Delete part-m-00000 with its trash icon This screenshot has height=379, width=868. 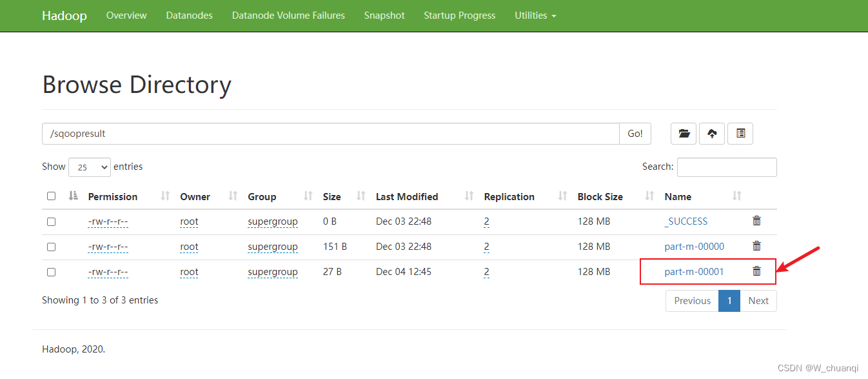tap(756, 246)
